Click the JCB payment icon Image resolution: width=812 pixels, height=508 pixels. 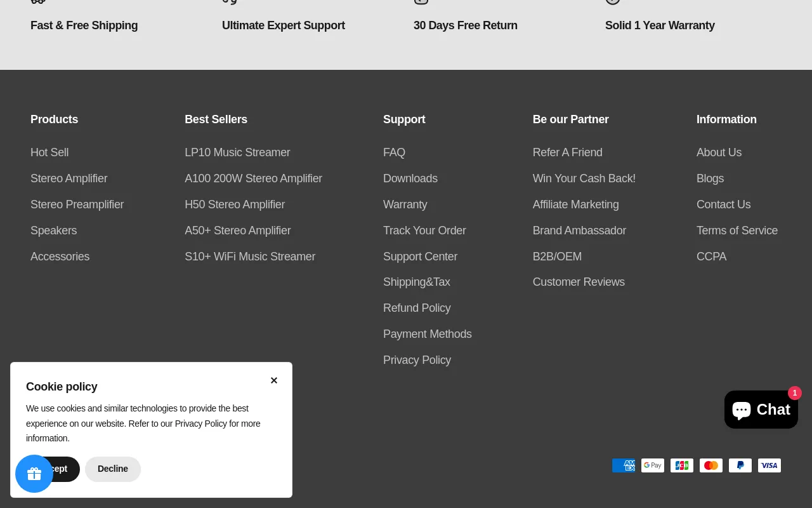[682, 465]
